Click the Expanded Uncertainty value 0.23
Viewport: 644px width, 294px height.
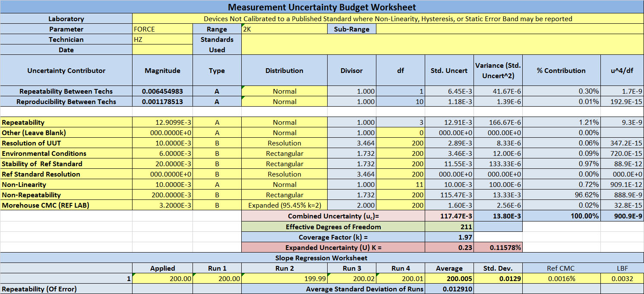(449, 247)
